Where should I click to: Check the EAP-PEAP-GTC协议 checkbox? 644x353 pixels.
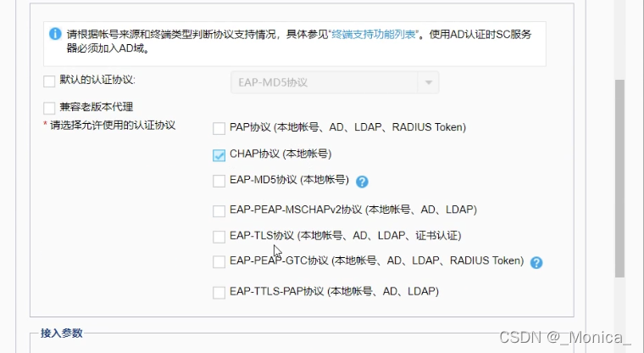(219, 261)
